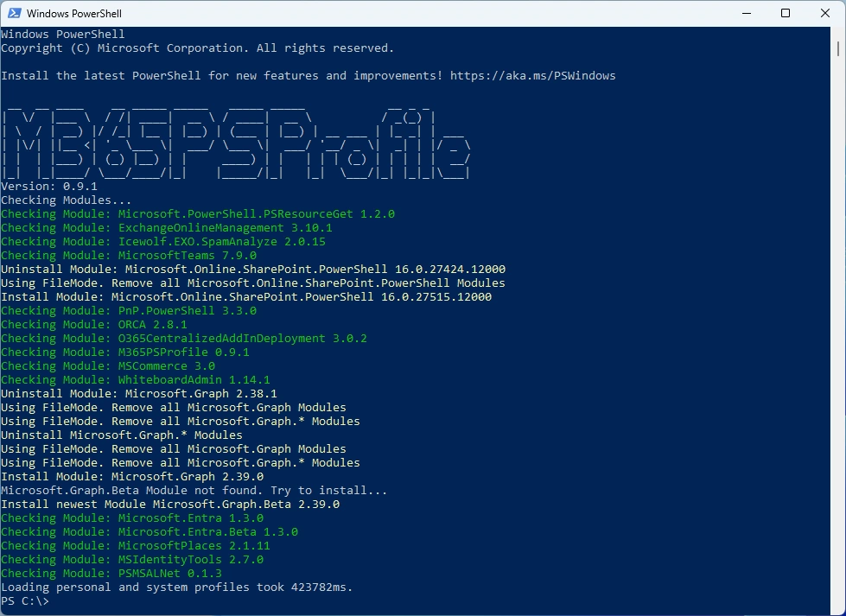Click the 'Microsoft.Entra 1.3.0' line

[x=132, y=518]
